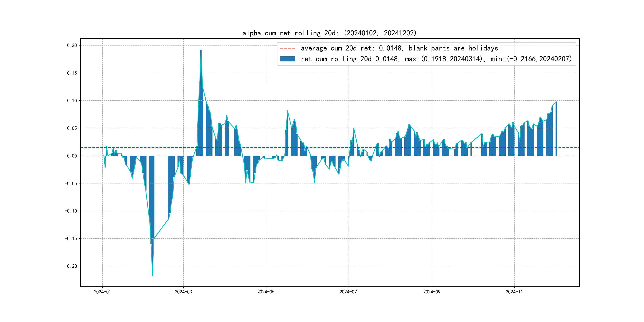Screen dimensions: 644x322
Task: Click the -0.10 y-axis tick label
Action: pyautogui.click(x=71, y=211)
